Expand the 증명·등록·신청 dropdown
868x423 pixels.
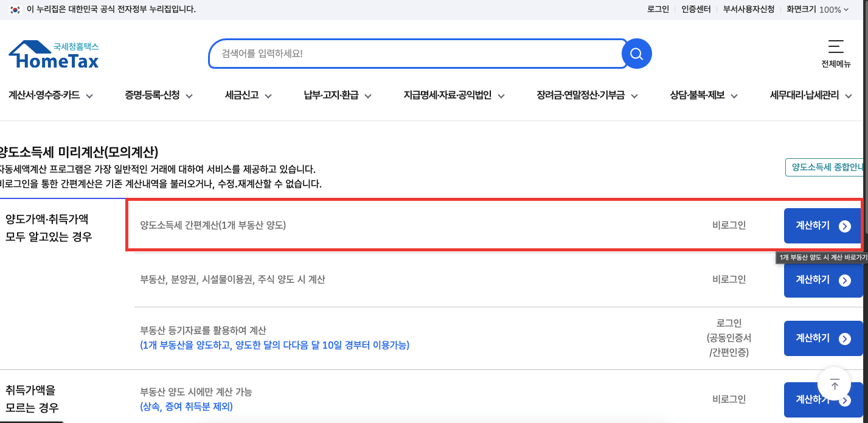click(x=158, y=95)
